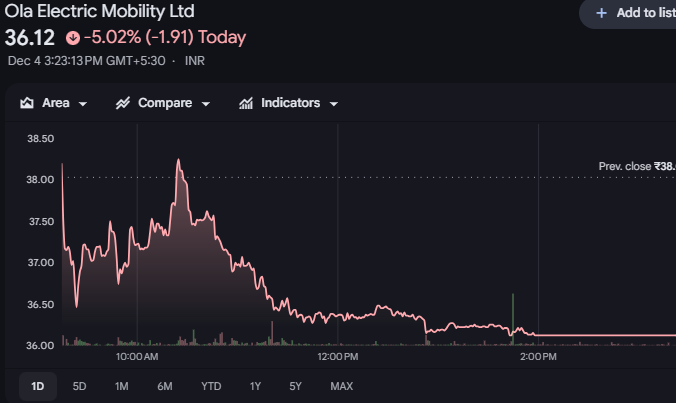Expand the Indicators dropdown arrow
676x403 pixels.
click(333, 104)
